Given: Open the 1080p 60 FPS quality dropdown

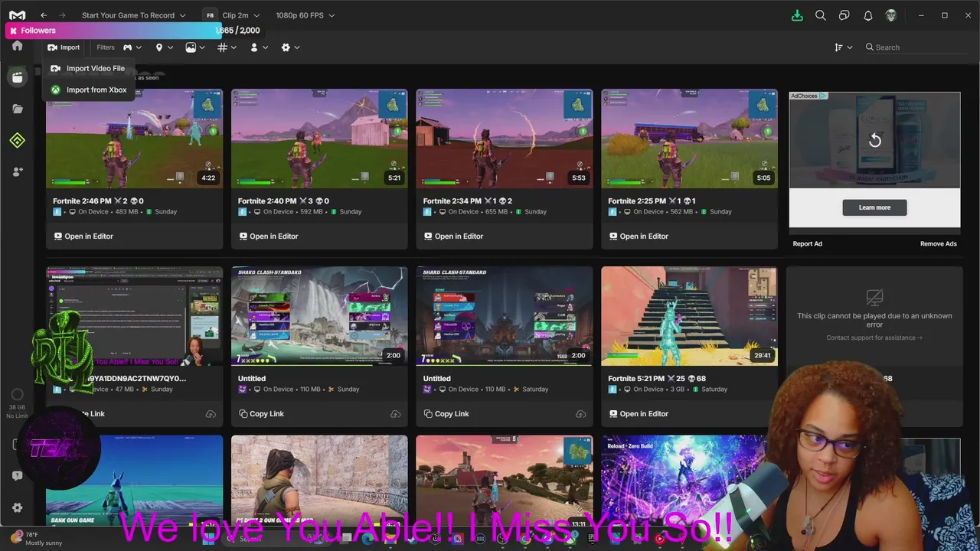Looking at the screenshot, I should point(305,15).
